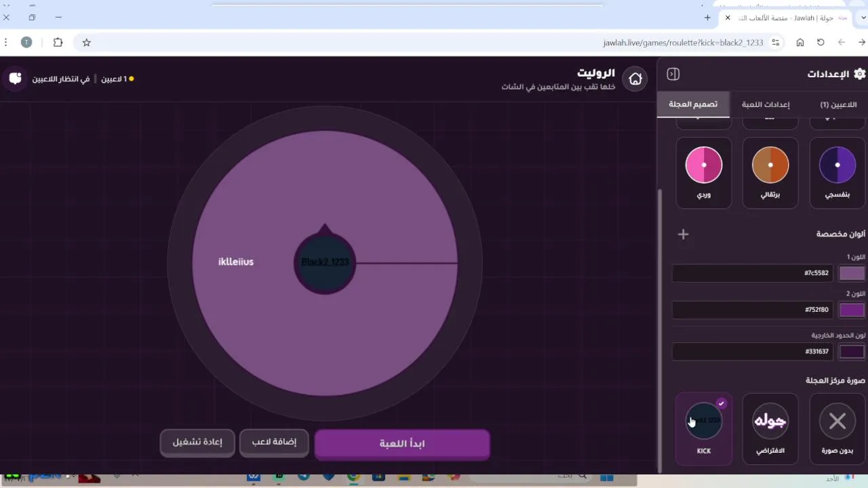Choose the وردي pink wheel preset
Screen dimensions: 868x488
coord(704,172)
